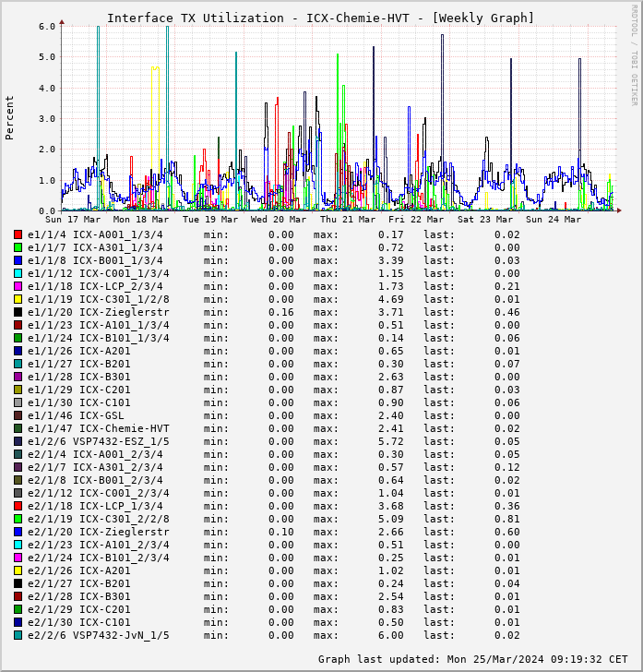Click the red swatch for e1/1/4 ICX-A001_1/3/4
The height and width of the screenshot is (672, 643).
pos(18,234)
